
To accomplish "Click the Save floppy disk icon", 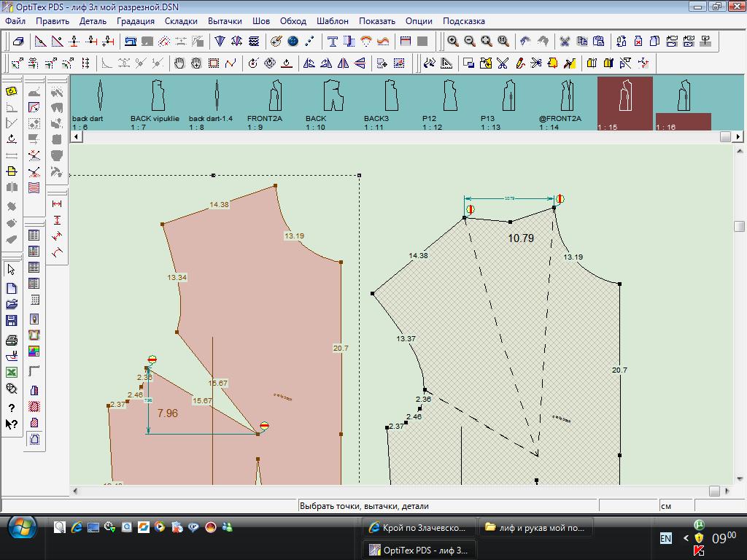I will point(12,320).
